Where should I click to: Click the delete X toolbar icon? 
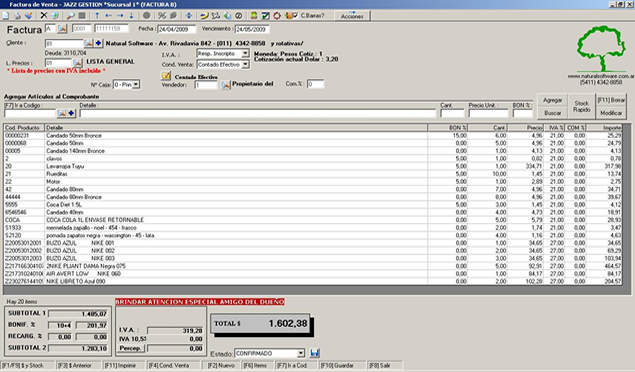44,15
